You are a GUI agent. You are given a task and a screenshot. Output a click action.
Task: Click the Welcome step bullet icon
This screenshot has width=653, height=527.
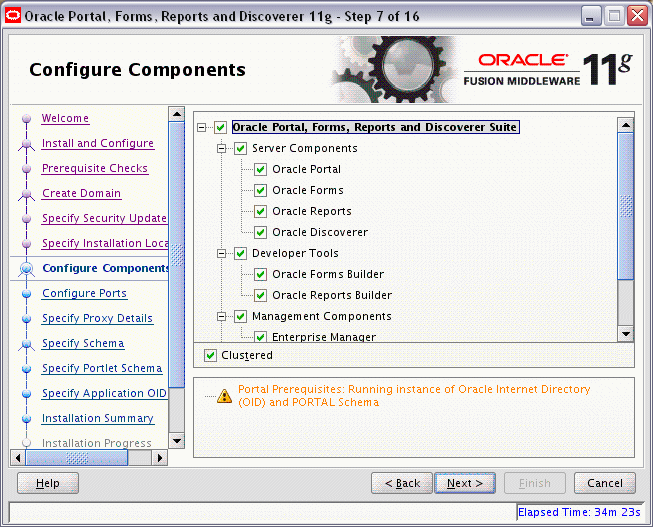point(27,119)
